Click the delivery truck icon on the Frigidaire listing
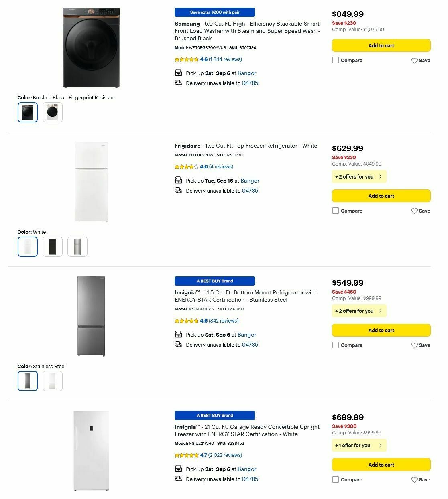 coord(179,190)
